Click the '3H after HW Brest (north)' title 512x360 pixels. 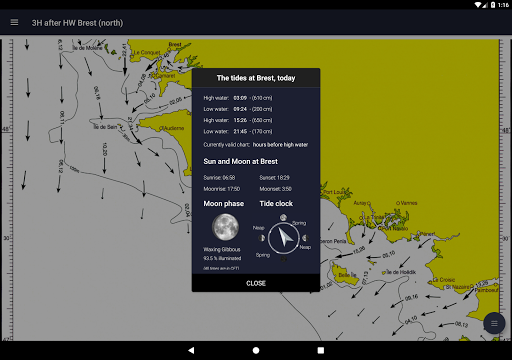[x=77, y=23]
